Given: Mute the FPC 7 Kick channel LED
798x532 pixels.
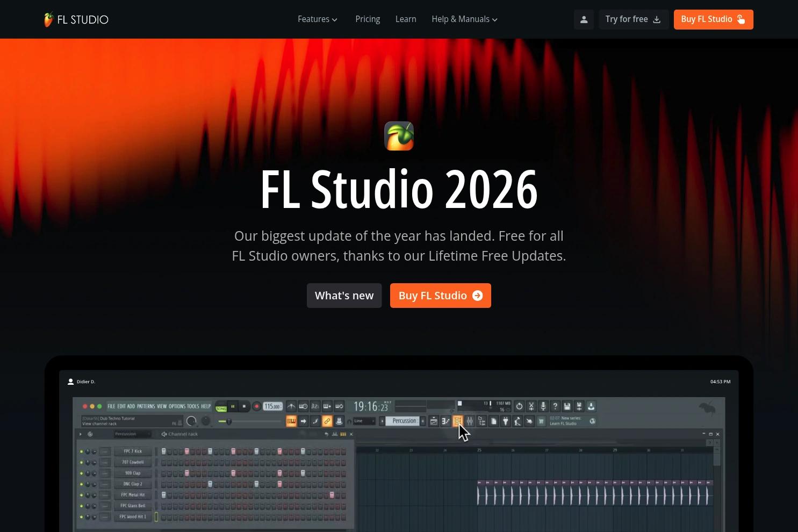Looking at the screenshot, I should tap(81, 451).
